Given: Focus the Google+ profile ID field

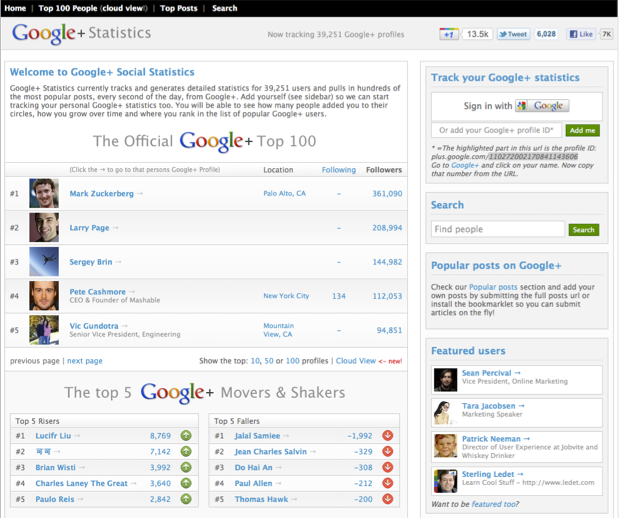Looking at the screenshot, I should click(x=496, y=130).
